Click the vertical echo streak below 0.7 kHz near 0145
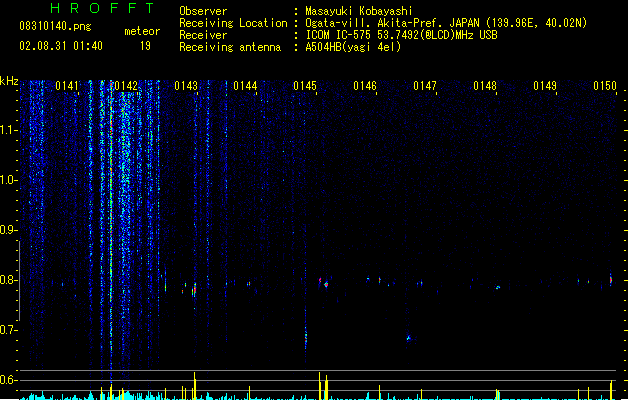Viewport: 629px width, 400px height. [x=306, y=337]
